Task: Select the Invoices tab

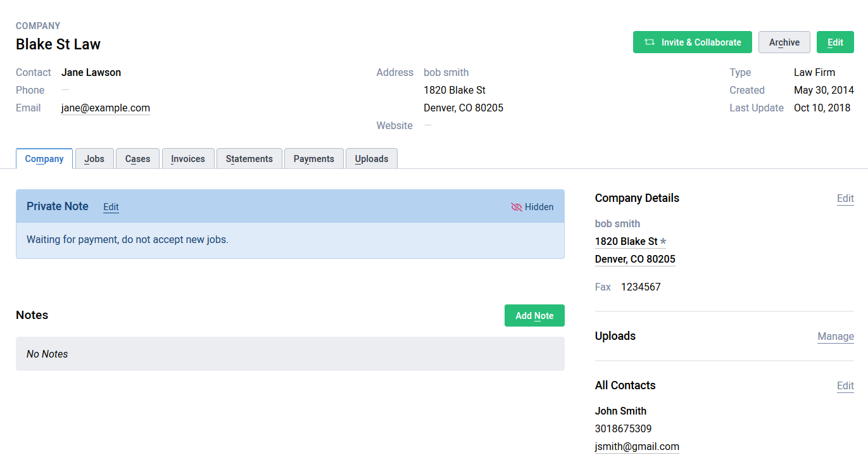Action: pos(187,158)
